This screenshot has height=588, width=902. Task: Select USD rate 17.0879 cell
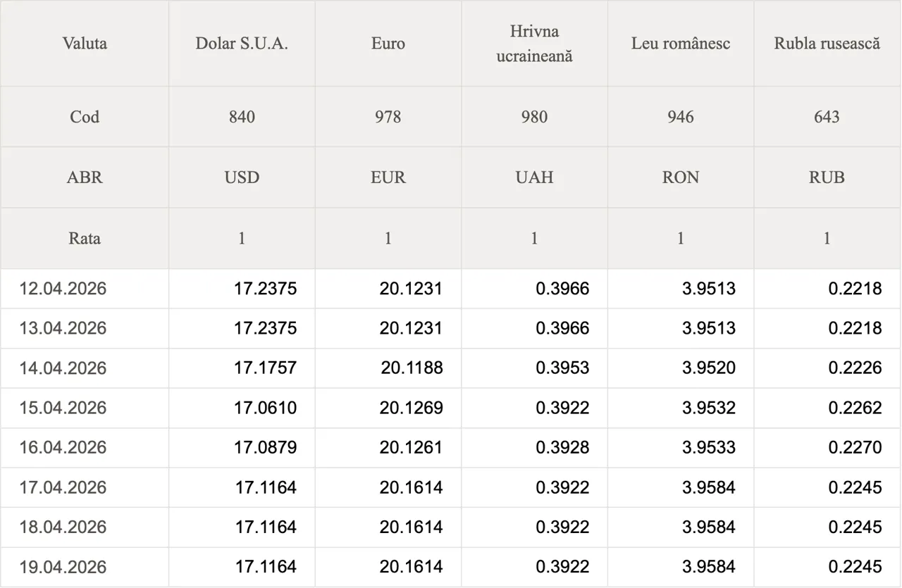266,448
